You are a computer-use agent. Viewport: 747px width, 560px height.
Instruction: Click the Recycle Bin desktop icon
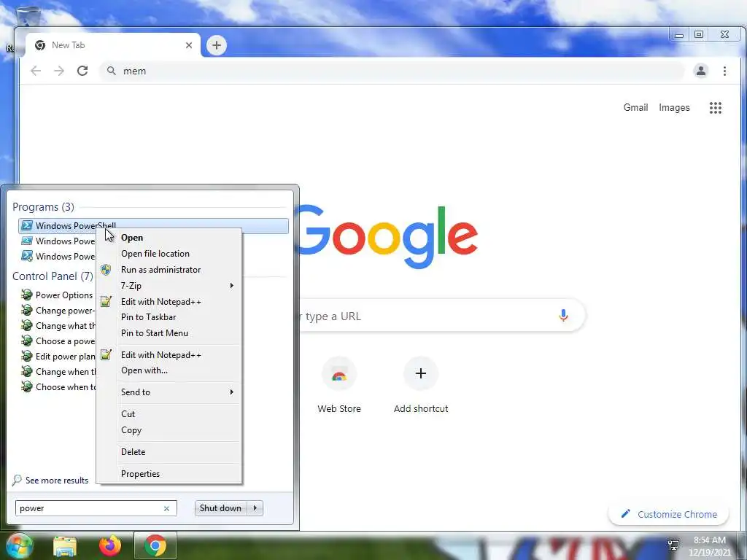(x=28, y=15)
